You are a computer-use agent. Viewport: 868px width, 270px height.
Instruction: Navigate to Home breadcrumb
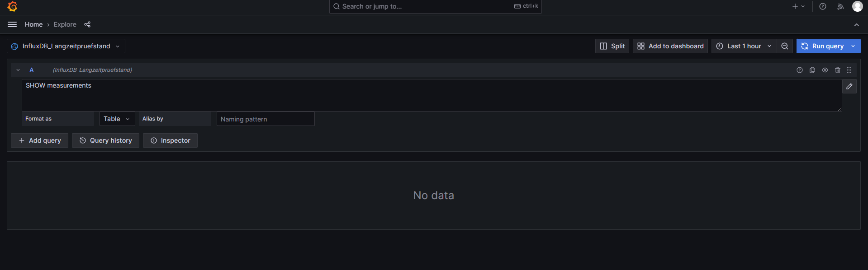(x=33, y=24)
